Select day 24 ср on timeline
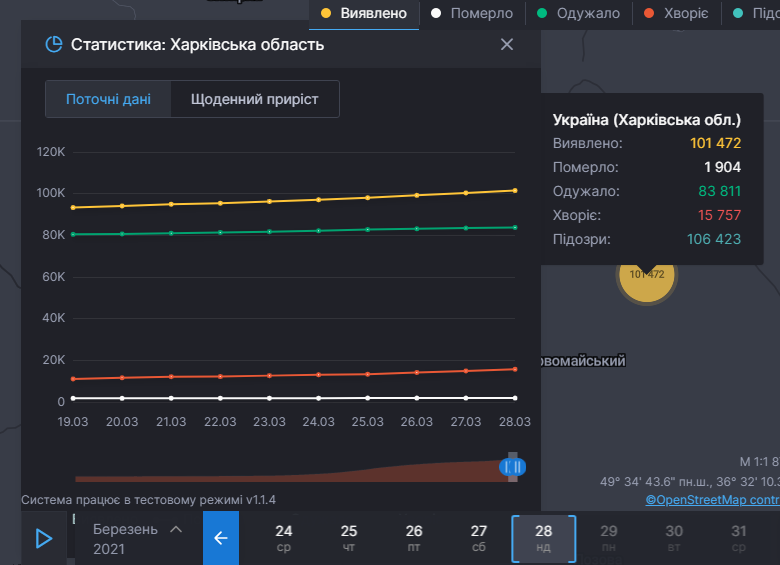This screenshot has height=565, width=780. (x=284, y=538)
